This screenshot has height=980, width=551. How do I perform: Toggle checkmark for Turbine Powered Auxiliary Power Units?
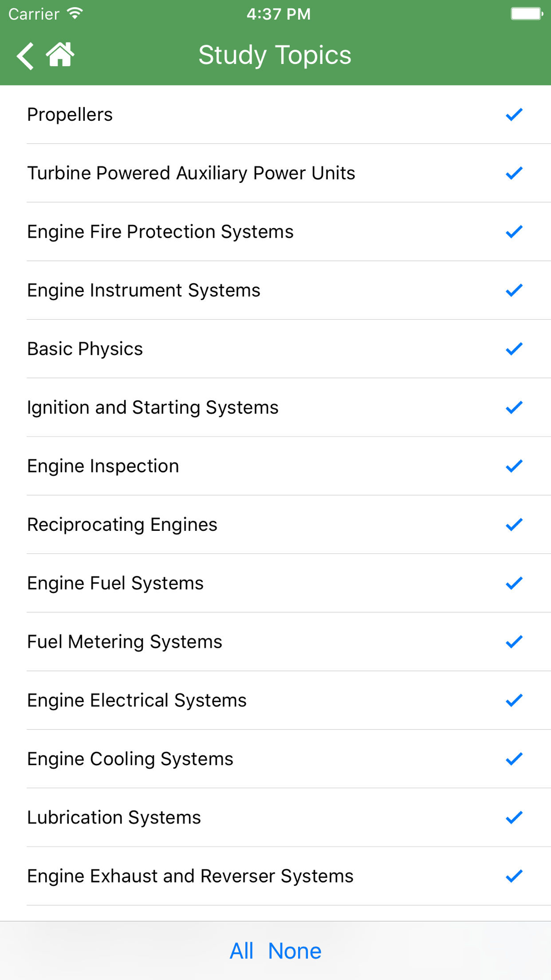tap(514, 173)
